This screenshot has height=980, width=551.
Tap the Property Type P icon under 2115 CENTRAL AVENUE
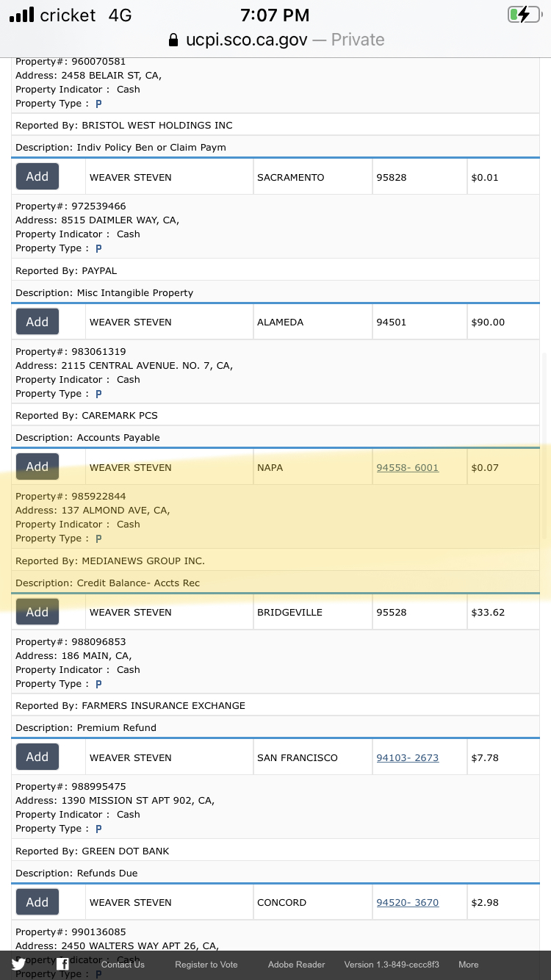pos(98,394)
